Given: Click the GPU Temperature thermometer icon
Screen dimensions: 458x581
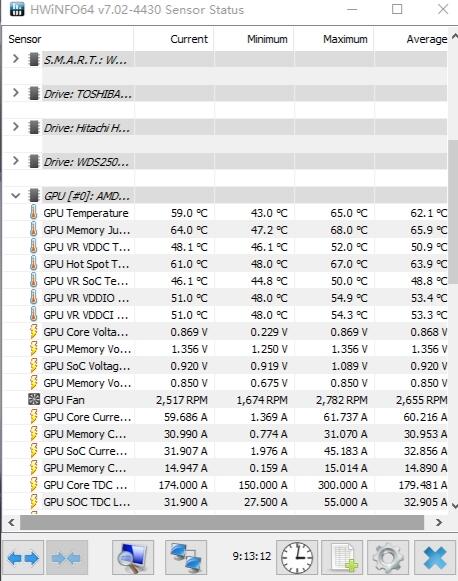Looking at the screenshot, I should coord(33,213).
